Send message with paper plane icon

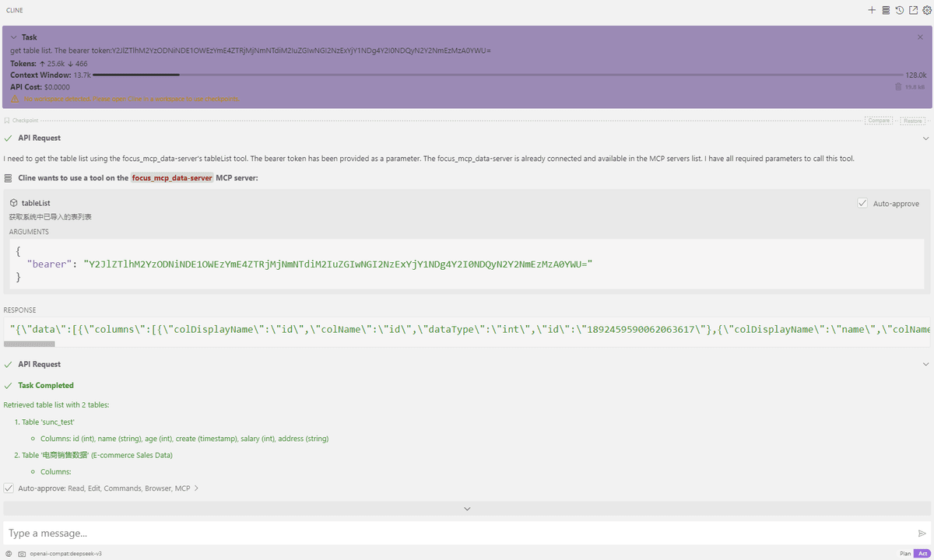click(922, 534)
